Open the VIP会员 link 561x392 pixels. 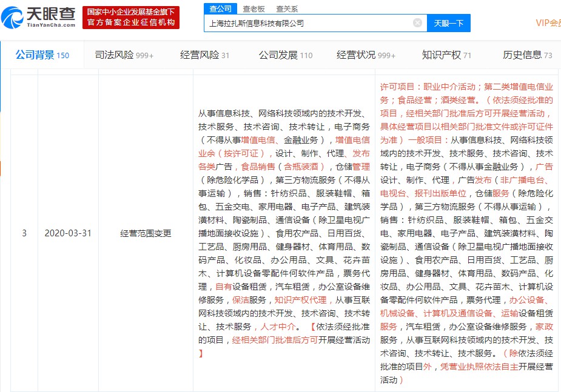[548, 23]
